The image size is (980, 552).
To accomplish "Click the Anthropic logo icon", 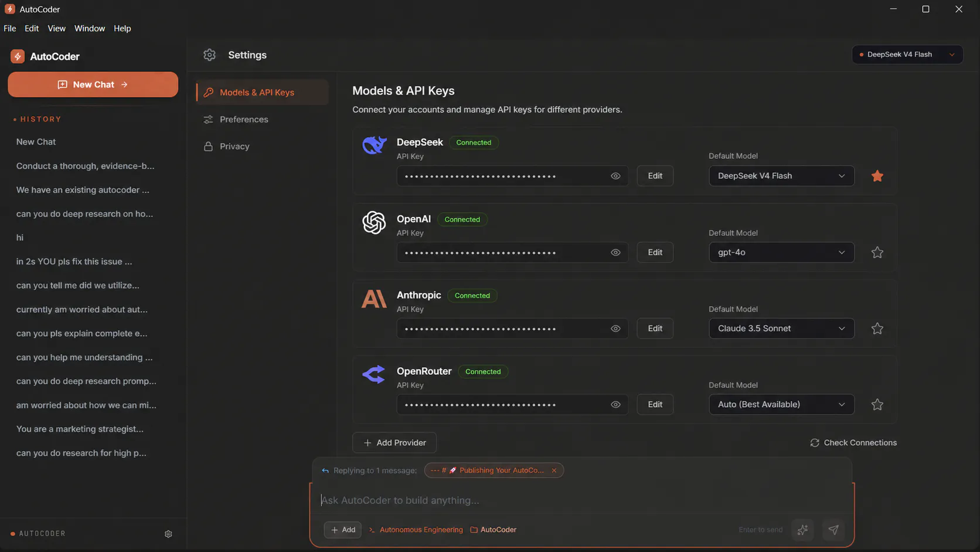I will click(x=374, y=299).
